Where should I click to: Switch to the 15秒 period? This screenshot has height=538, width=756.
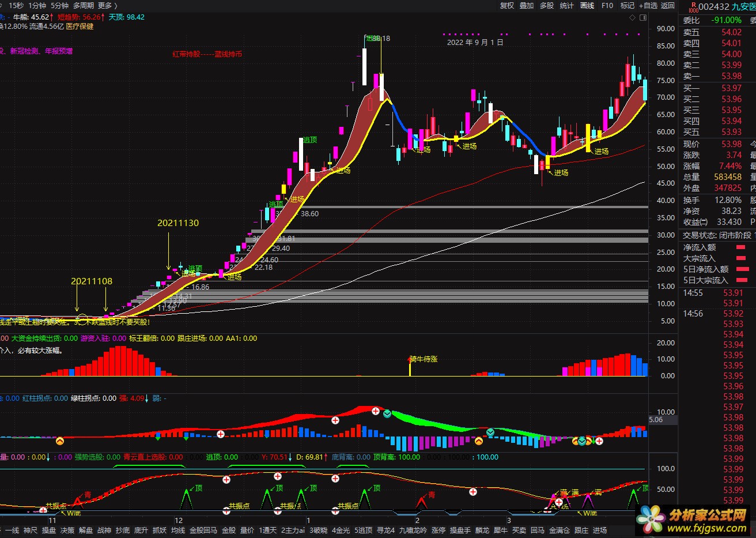16,5
